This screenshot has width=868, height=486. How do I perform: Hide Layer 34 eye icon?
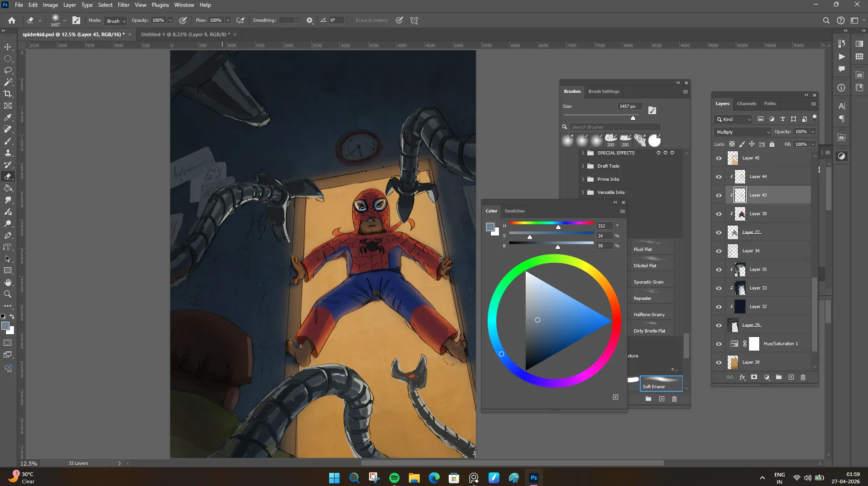(x=719, y=251)
